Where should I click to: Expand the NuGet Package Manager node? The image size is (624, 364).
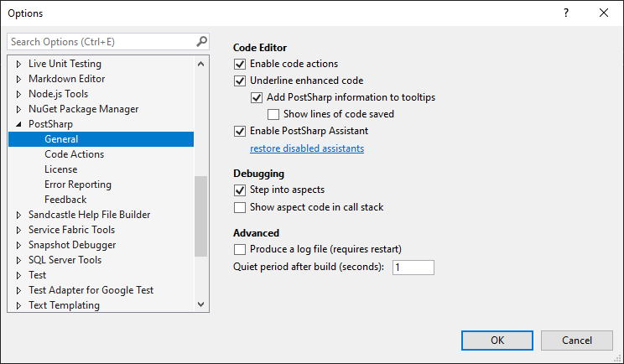tap(18, 109)
